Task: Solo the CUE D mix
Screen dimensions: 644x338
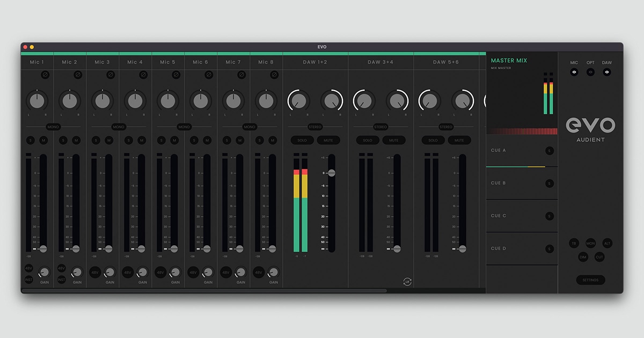Action: pyautogui.click(x=549, y=249)
